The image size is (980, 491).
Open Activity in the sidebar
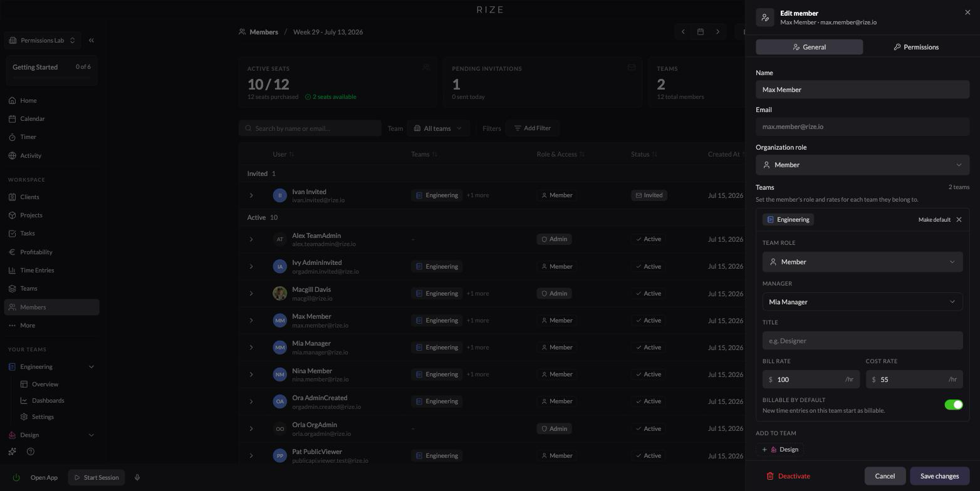[x=51, y=155]
